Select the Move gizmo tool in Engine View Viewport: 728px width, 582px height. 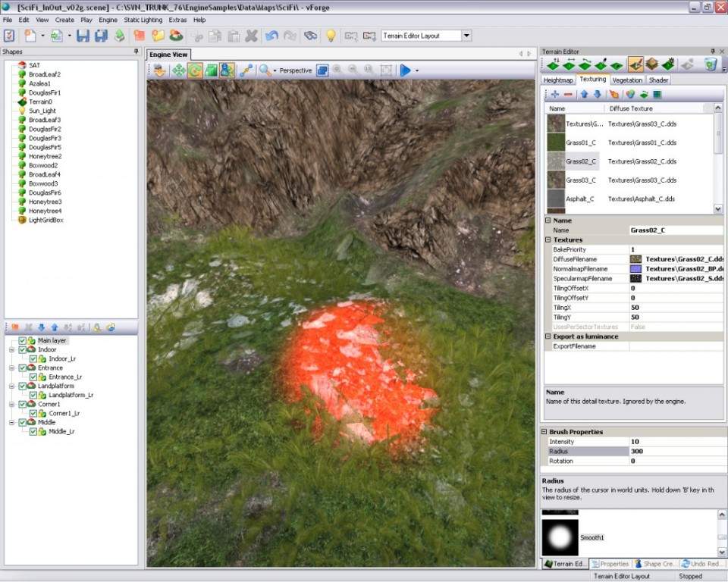[178, 70]
